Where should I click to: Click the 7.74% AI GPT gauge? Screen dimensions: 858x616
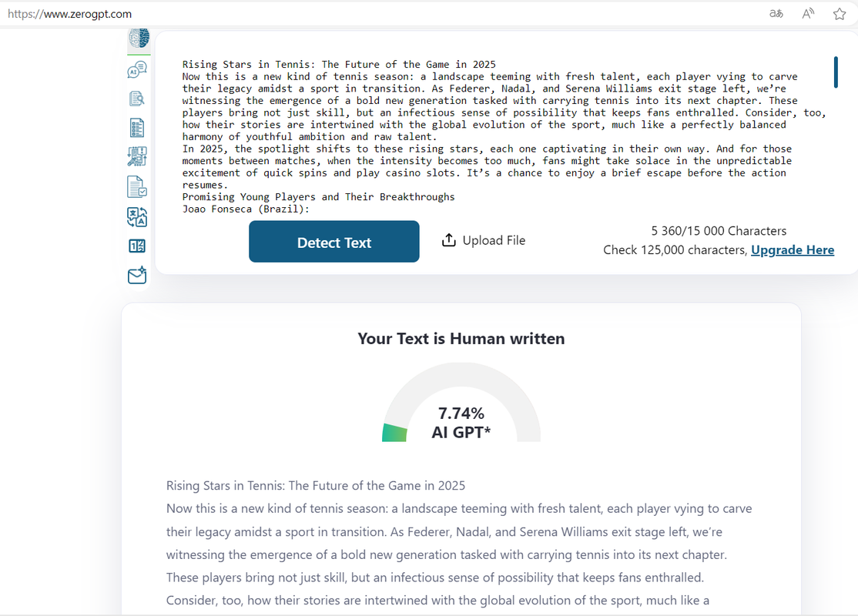[x=461, y=403]
